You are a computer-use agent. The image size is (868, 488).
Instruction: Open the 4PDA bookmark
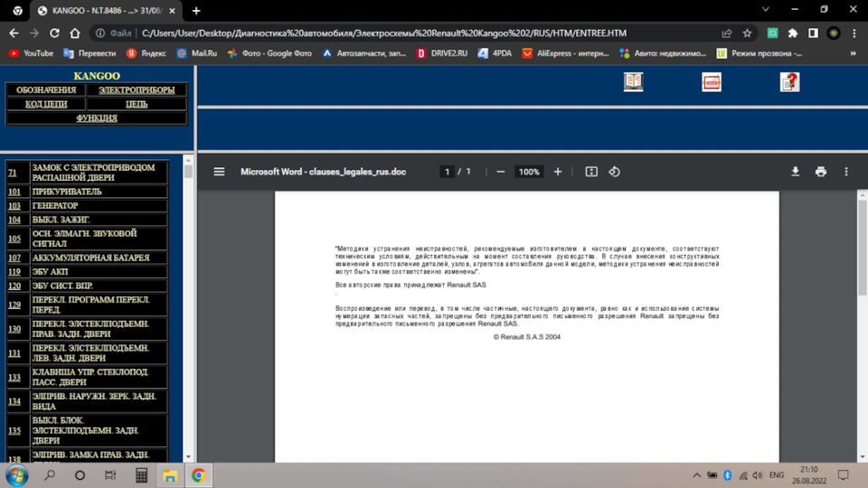coord(495,53)
